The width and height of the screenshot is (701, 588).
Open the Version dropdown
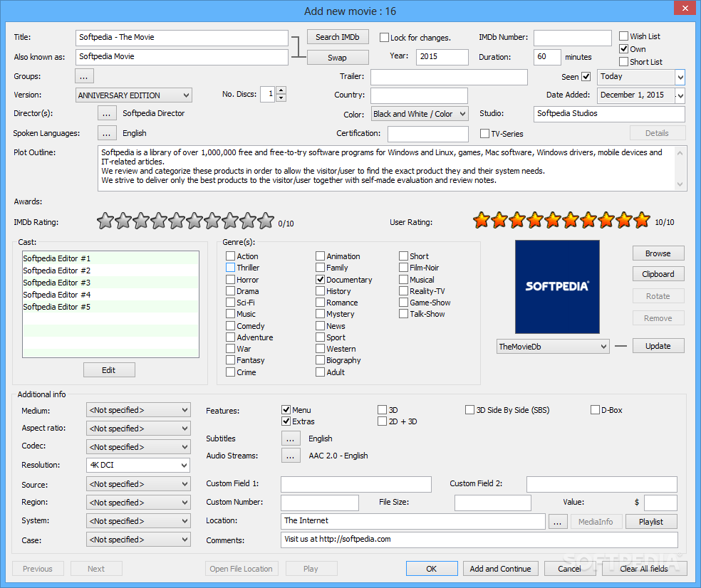coord(134,95)
